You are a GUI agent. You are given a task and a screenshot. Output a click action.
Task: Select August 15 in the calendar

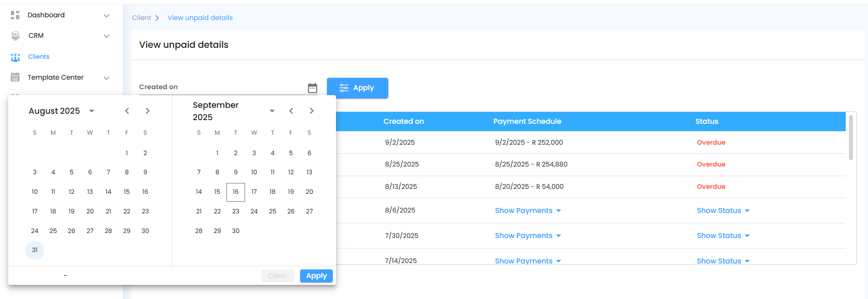pos(127,192)
